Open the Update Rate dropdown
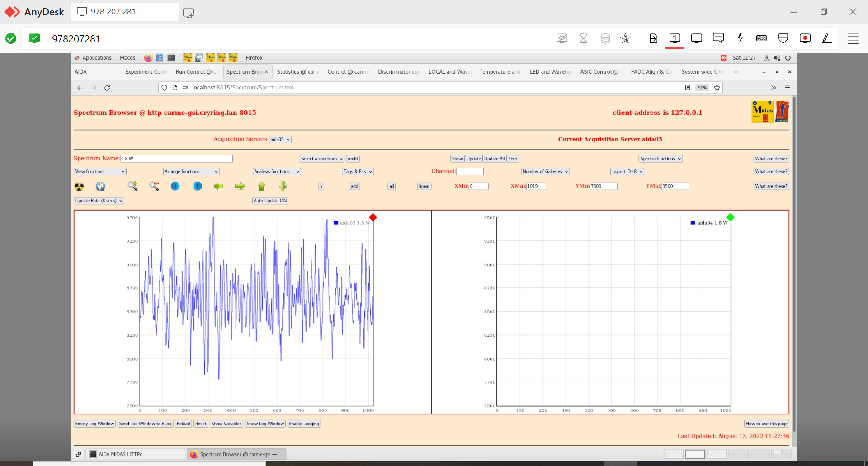 [99, 201]
